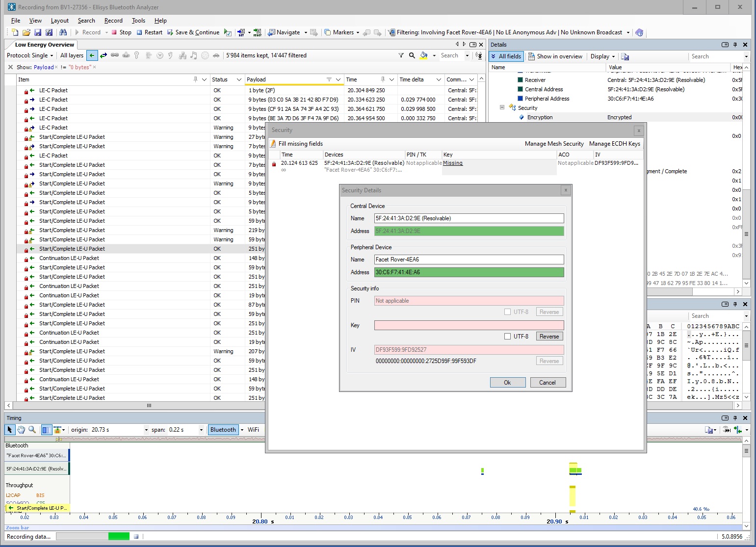756x547 pixels.
Task: Click the Missing key link
Action: tap(453, 163)
